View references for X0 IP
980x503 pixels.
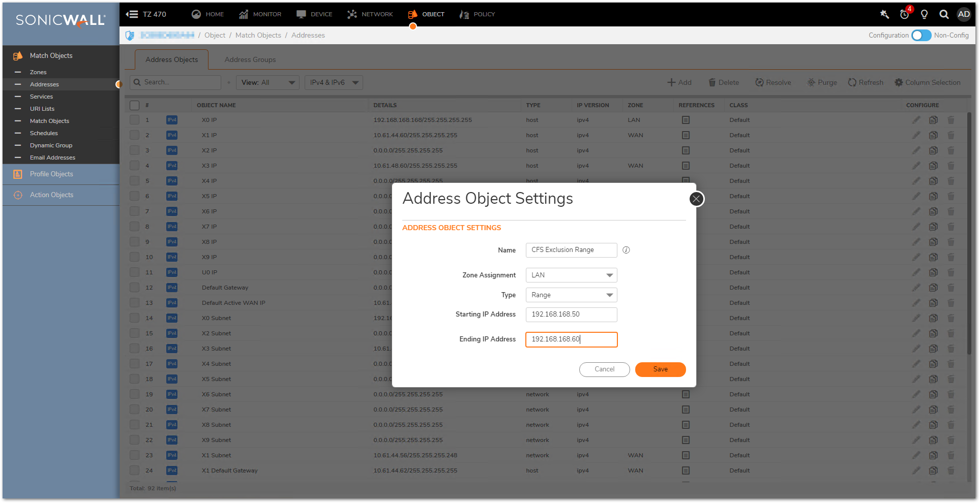coord(686,120)
